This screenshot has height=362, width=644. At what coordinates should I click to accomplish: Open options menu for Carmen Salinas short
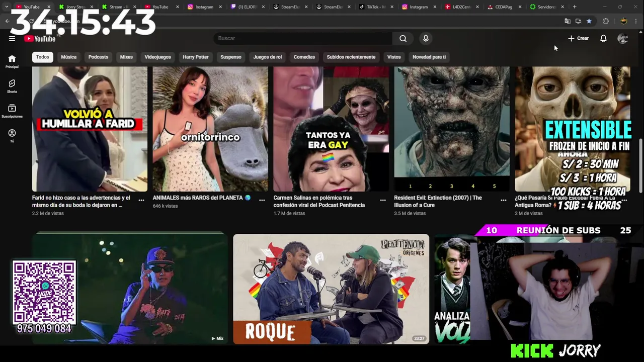pyautogui.click(x=383, y=200)
